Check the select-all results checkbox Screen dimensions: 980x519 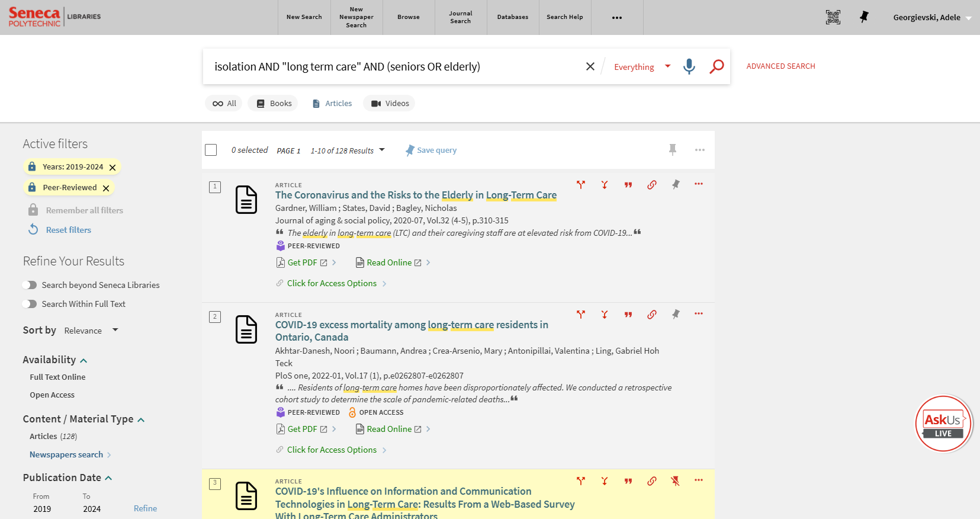[x=211, y=150]
